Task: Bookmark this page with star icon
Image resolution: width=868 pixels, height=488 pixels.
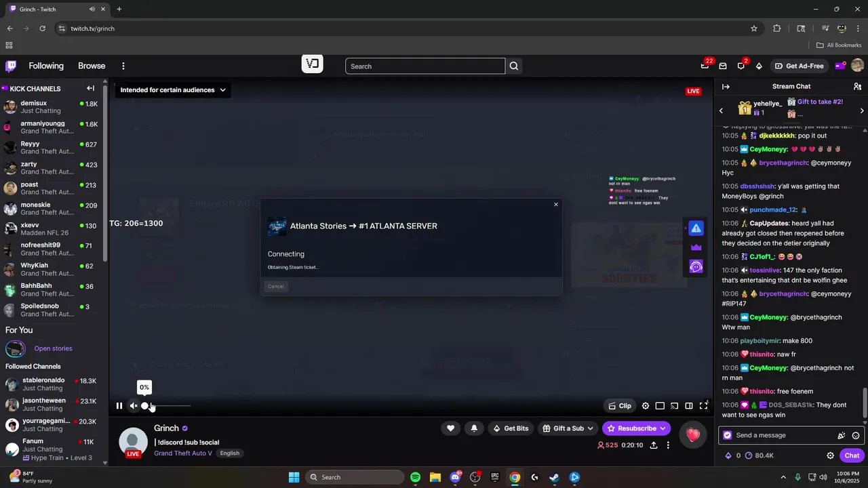Action: pyautogui.click(x=754, y=28)
